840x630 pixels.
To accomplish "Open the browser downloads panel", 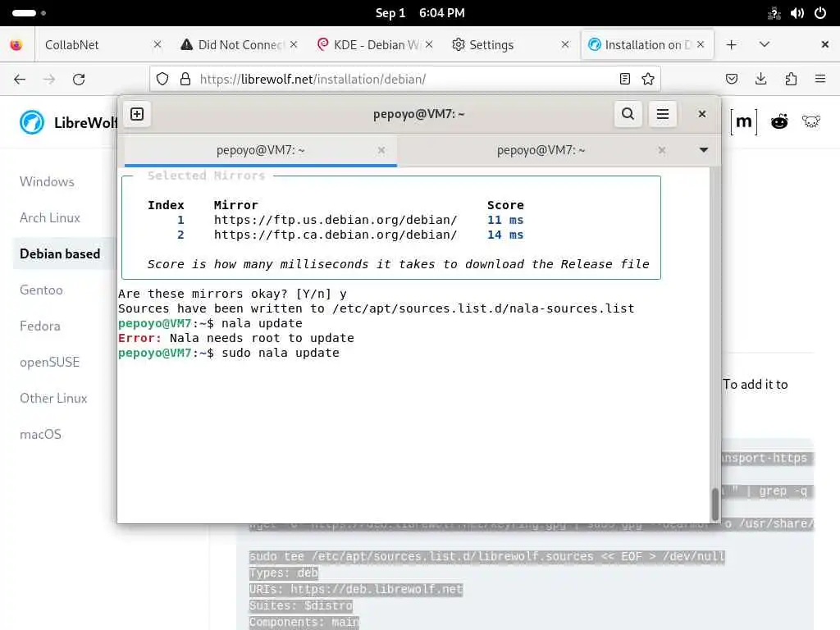I will pyautogui.click(x=760, y=80).
